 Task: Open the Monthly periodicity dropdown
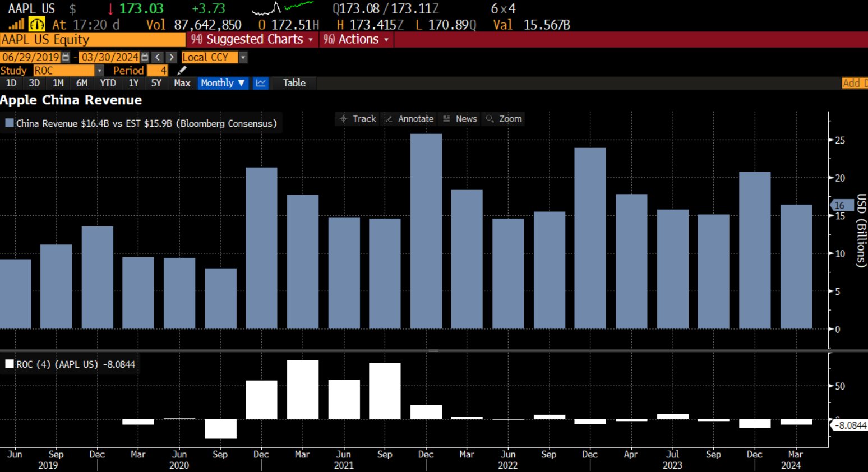(x=223, y=83)
